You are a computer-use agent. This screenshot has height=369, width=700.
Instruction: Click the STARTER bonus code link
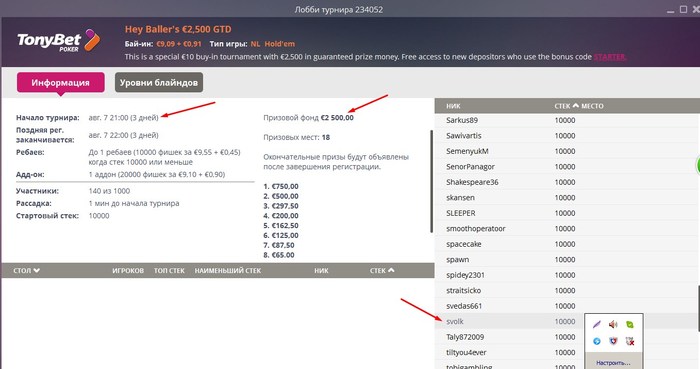pos(610,57)
